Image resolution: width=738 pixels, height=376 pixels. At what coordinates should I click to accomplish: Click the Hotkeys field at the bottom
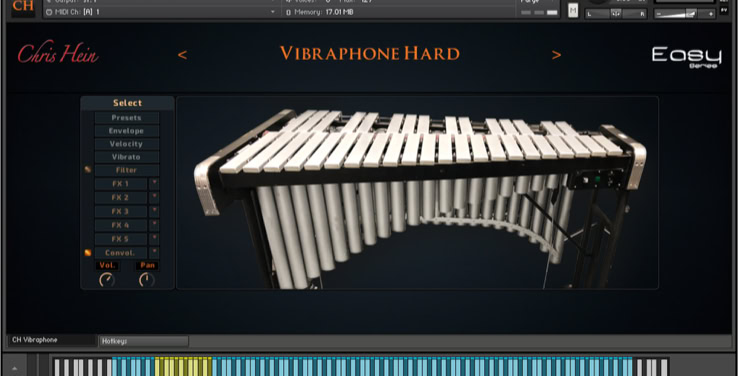[x=144, y=341]
